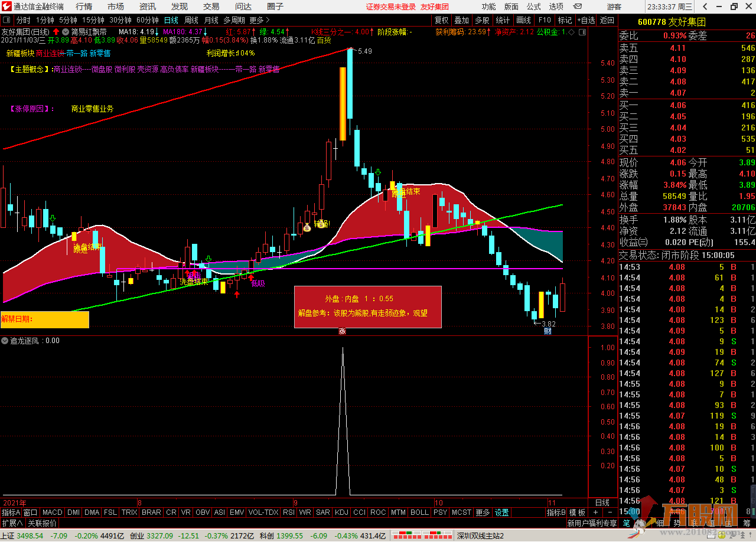Click the 关联报价 button
Image resolution: width=756 pixels, height=542 pixels.
[43, 523]
